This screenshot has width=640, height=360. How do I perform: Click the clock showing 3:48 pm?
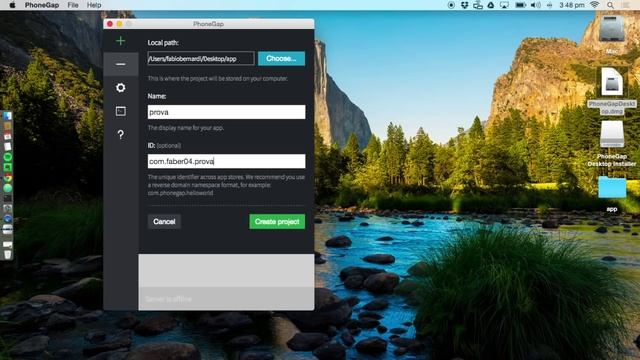click(572, 5)
